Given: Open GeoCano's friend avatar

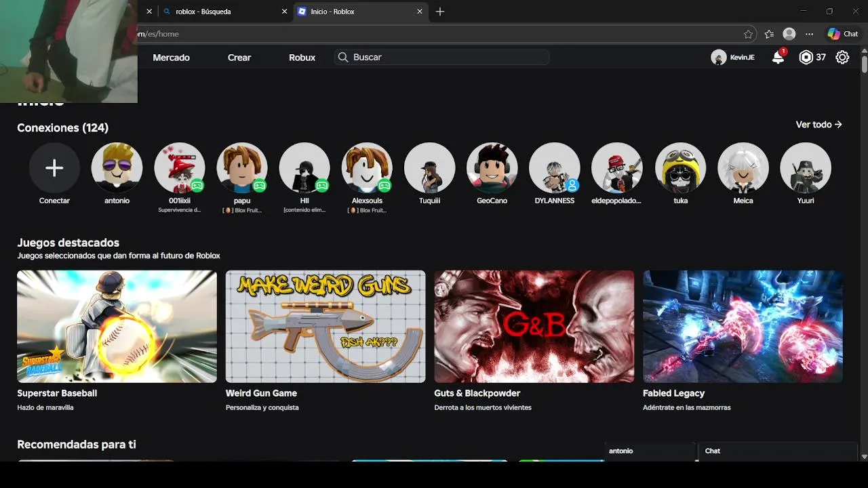Looking at the screenshot, I should [x=492, y=168].
